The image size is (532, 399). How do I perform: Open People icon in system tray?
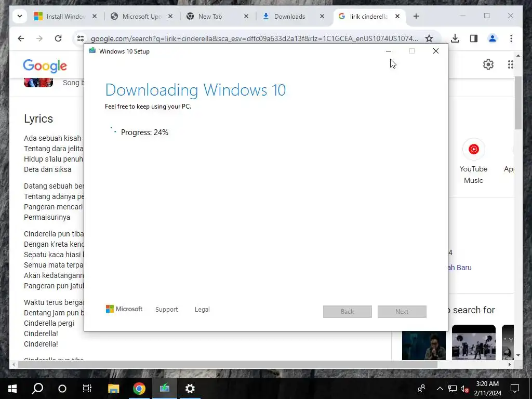[x=421, y=389]
